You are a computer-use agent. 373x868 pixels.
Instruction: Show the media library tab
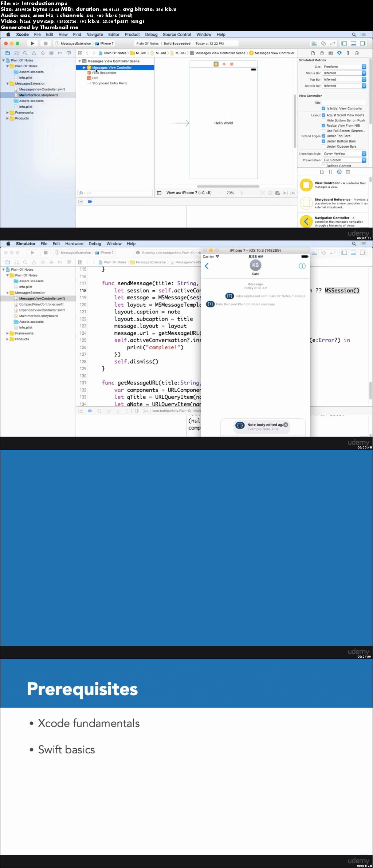[348, 172]
